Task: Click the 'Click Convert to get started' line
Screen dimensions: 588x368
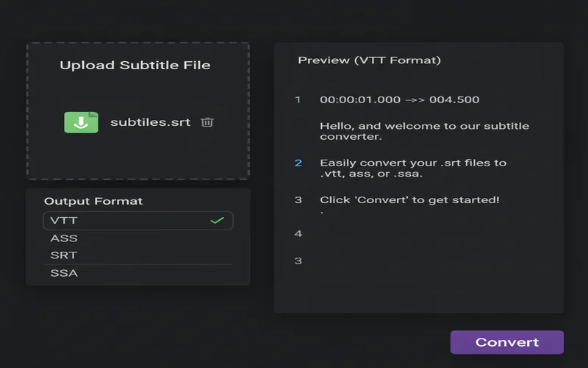Action: pos(409,199)
